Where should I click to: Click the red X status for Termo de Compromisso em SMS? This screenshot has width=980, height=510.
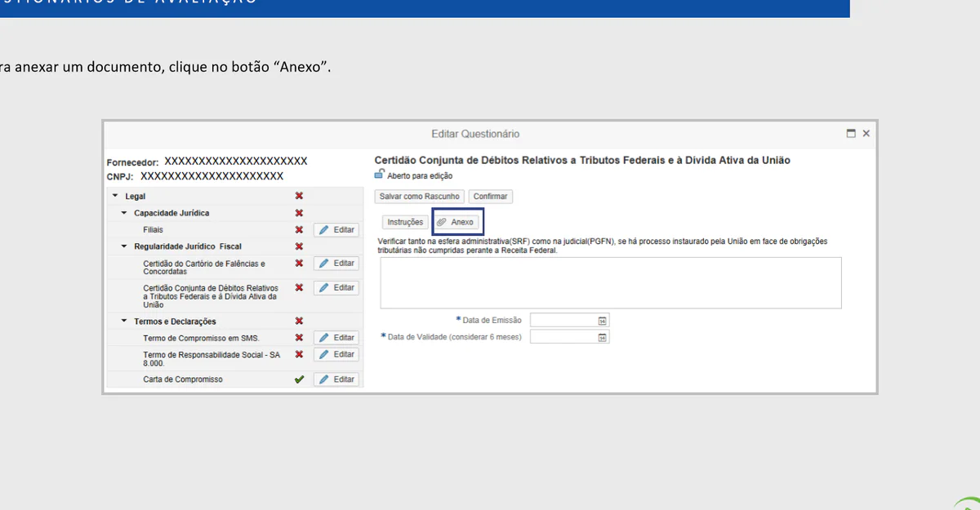(x=299, y=338)
